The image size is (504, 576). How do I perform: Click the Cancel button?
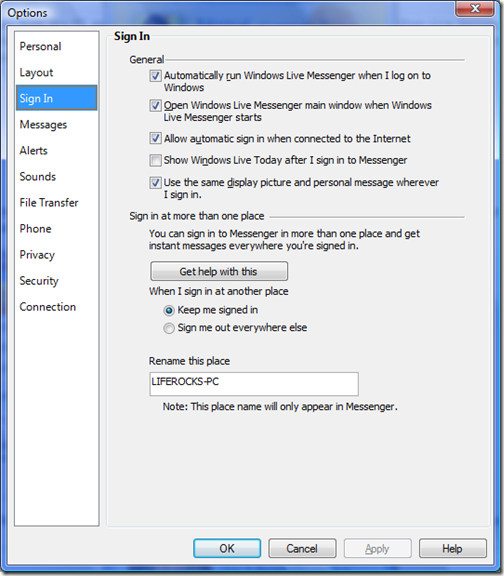[302, 548]
